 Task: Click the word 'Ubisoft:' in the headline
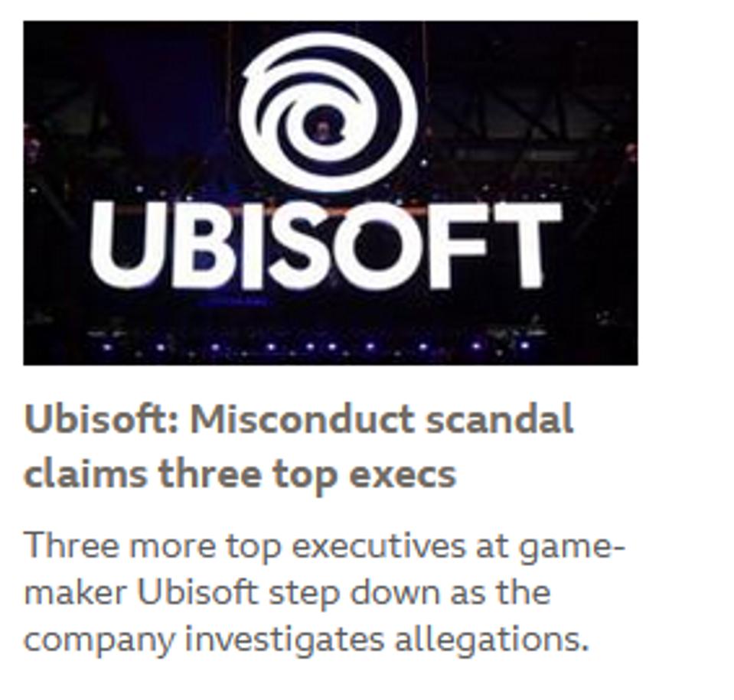coord(101,420)
